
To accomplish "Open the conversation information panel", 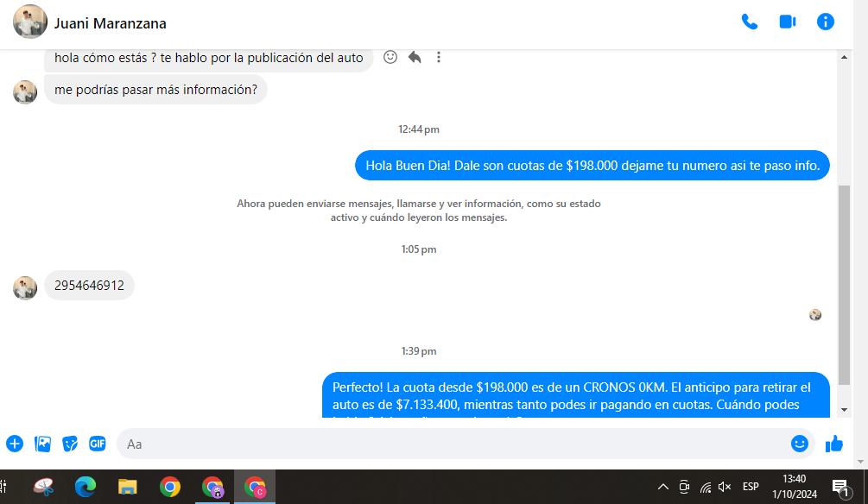I will point(826,22).
